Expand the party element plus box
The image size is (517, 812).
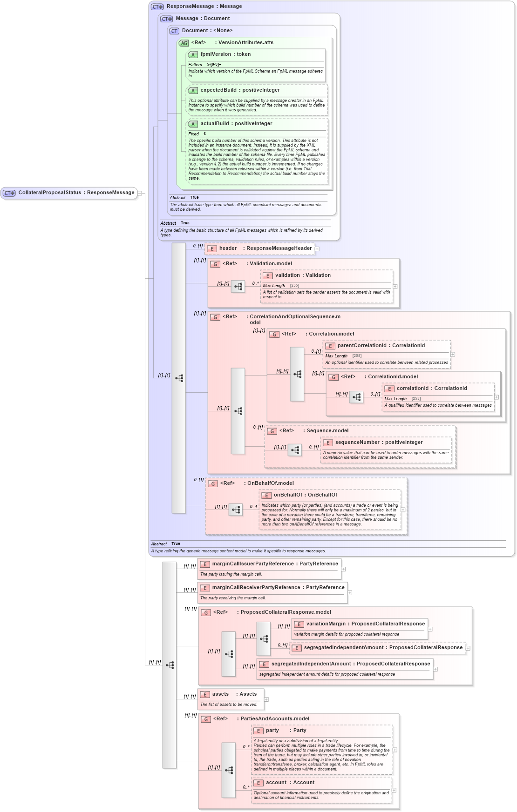click(395, 750)
